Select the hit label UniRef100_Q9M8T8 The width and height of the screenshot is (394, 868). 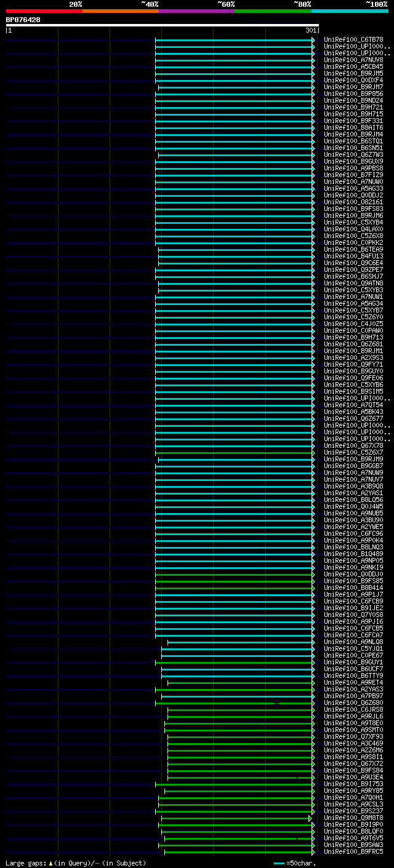tap(353, 818)
